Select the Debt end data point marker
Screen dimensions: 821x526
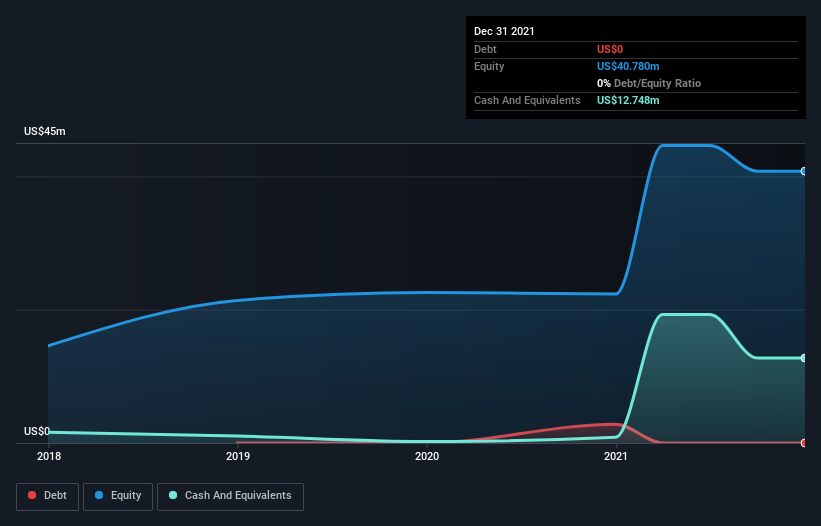tap(803, 443)
